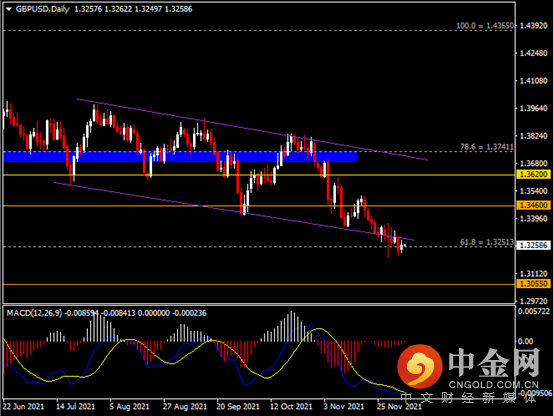Select the low price value 1.32497
The width and height of the screenshot is (554, 416).
coord(148,9)
